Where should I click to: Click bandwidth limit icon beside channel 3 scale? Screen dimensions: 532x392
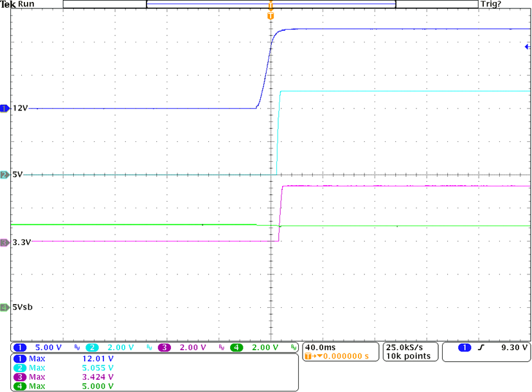coord(222,347)
